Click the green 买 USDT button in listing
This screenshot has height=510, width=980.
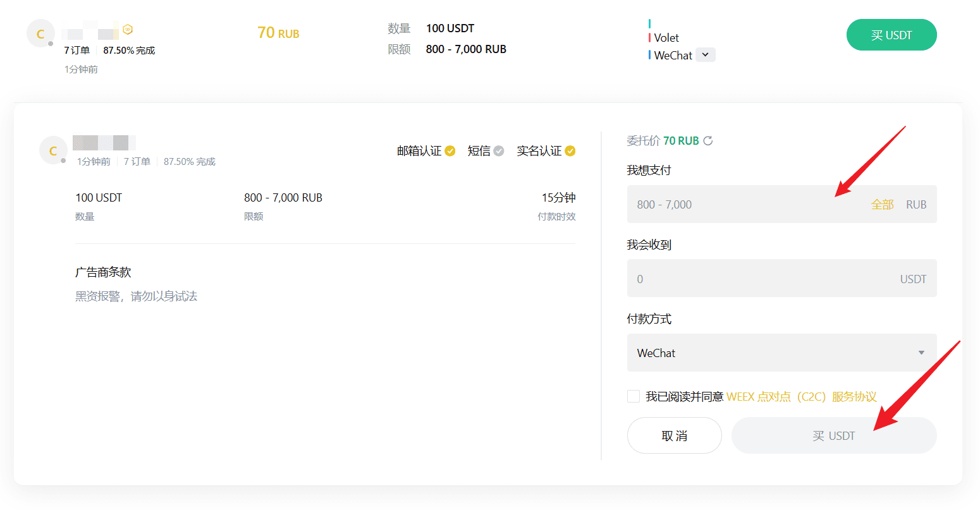[x=891, y=35]
